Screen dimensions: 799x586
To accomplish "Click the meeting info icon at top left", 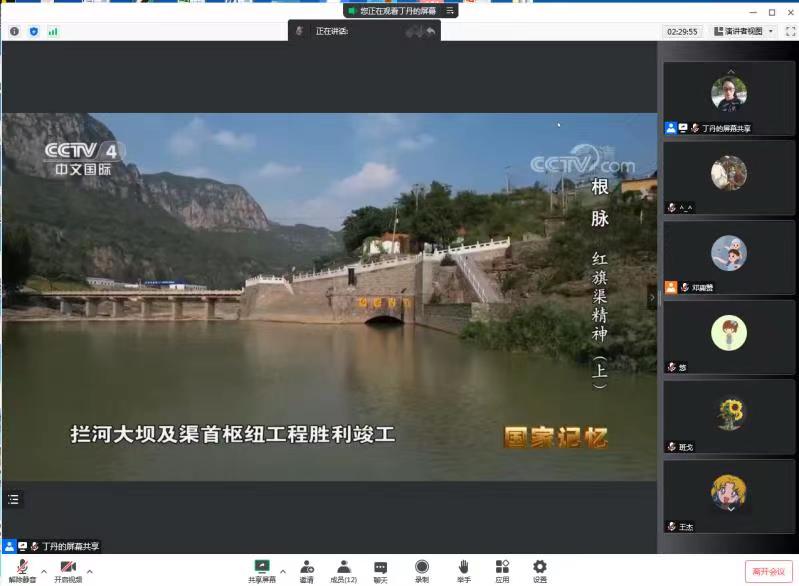I will (x=14, y=31).
